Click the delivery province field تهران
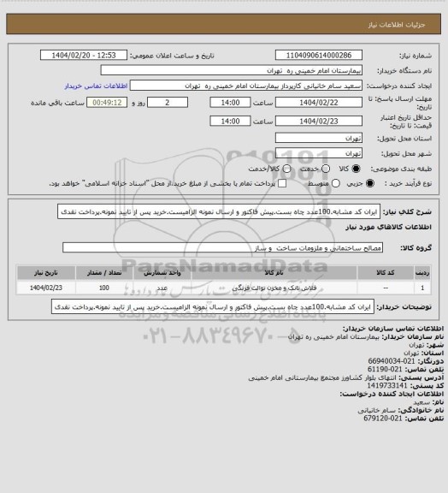 (319, 138)
